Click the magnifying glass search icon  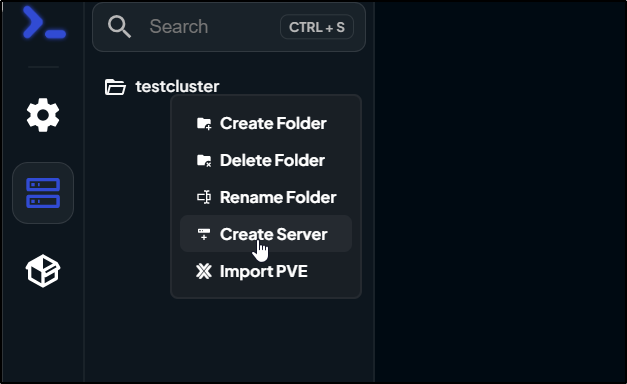(x=119, y=27)
